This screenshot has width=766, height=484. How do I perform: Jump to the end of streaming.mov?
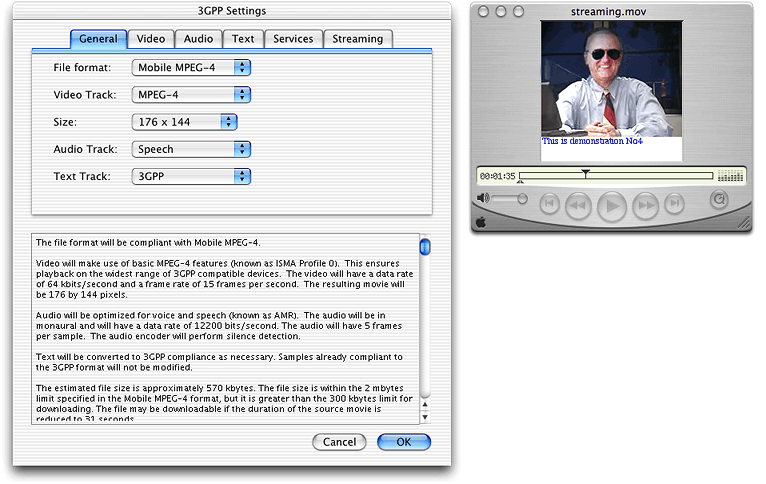pyautogui.click(x=674, y=203)
